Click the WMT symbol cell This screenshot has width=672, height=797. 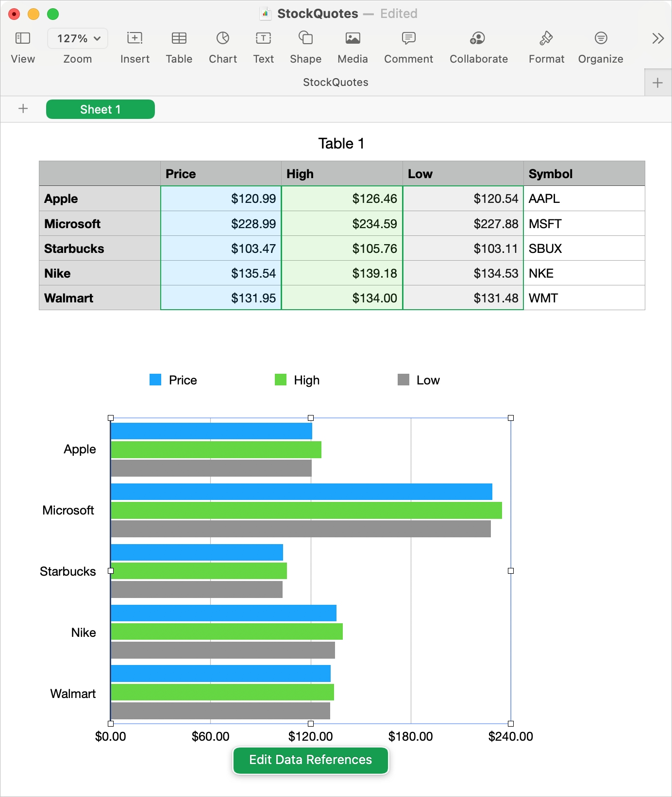584,298
